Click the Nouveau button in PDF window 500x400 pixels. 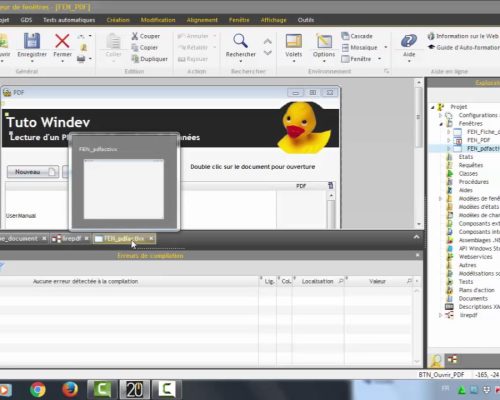(33, 172)
